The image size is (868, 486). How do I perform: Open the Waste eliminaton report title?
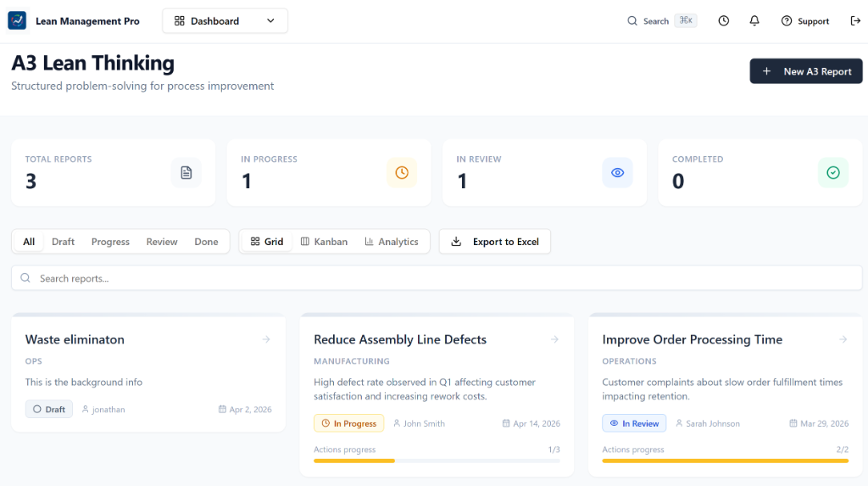(75, 339)
